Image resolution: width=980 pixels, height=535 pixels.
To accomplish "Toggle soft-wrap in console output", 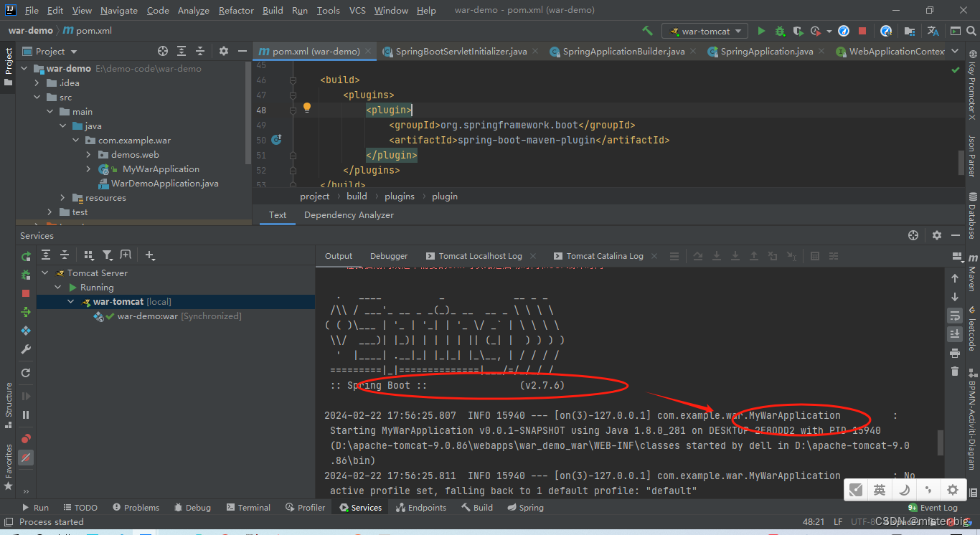I will [954, 316].
